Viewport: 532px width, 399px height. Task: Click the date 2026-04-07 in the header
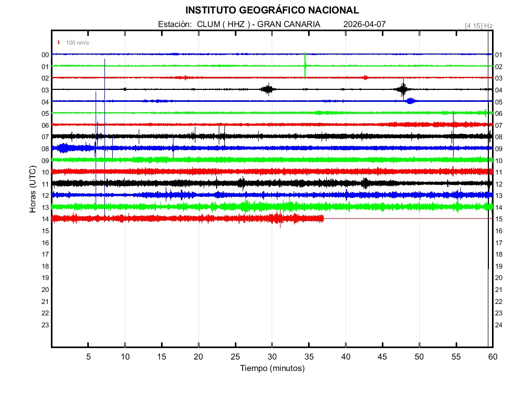point(365,24)
